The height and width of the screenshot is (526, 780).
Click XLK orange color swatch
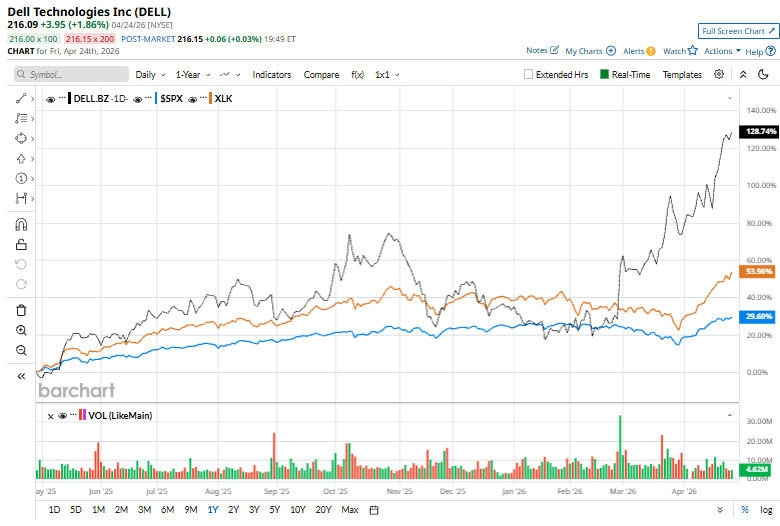[x=210, y=99]
